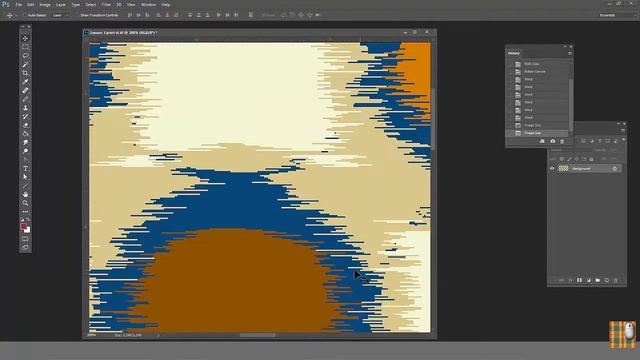640x360 pixels.
Task: Select the Move tool in the toolbox
Action: tap(25, 38)
